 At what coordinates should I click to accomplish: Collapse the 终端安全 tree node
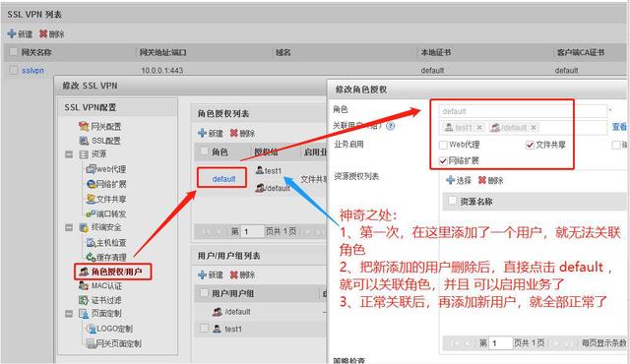tap(69, 227)
